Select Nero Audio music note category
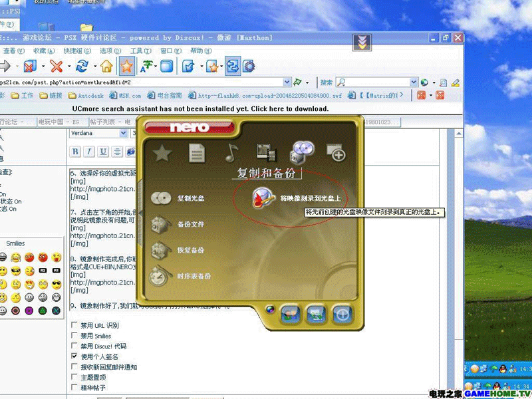The width and height of the screenshot is (532, 399). [x=231, y=153]
